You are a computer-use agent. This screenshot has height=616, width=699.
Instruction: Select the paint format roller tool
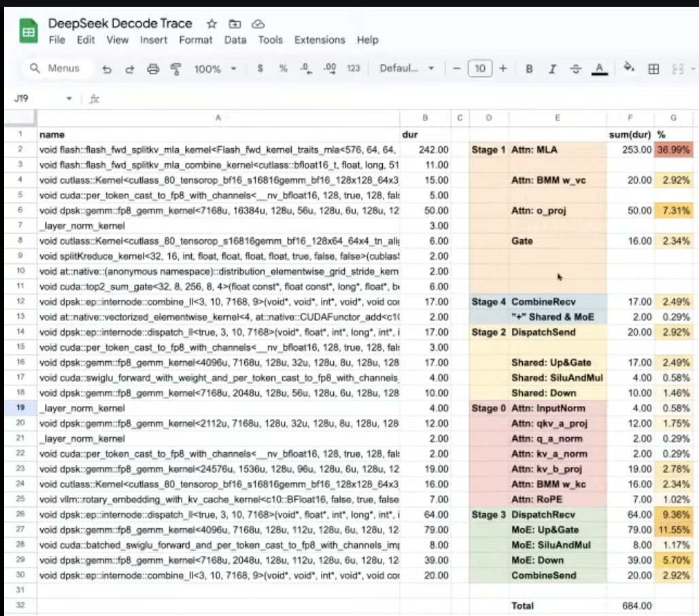pyautogui.click(x=176, y=69)
